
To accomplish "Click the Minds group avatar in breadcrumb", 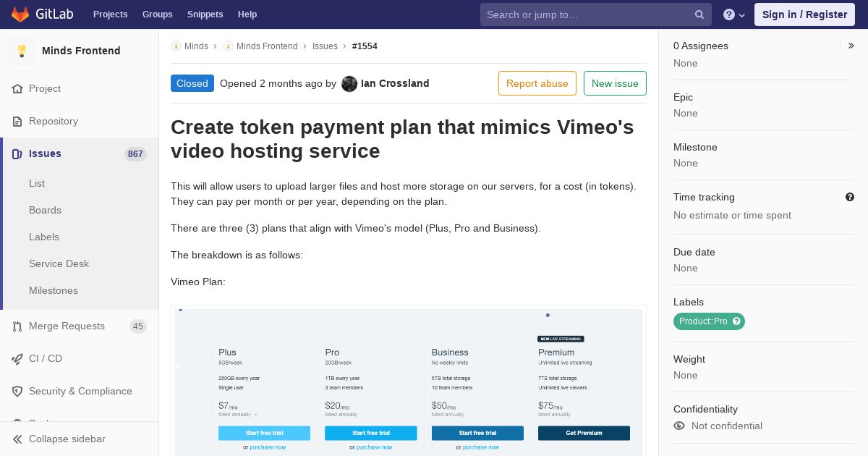I will pos(176,46).
